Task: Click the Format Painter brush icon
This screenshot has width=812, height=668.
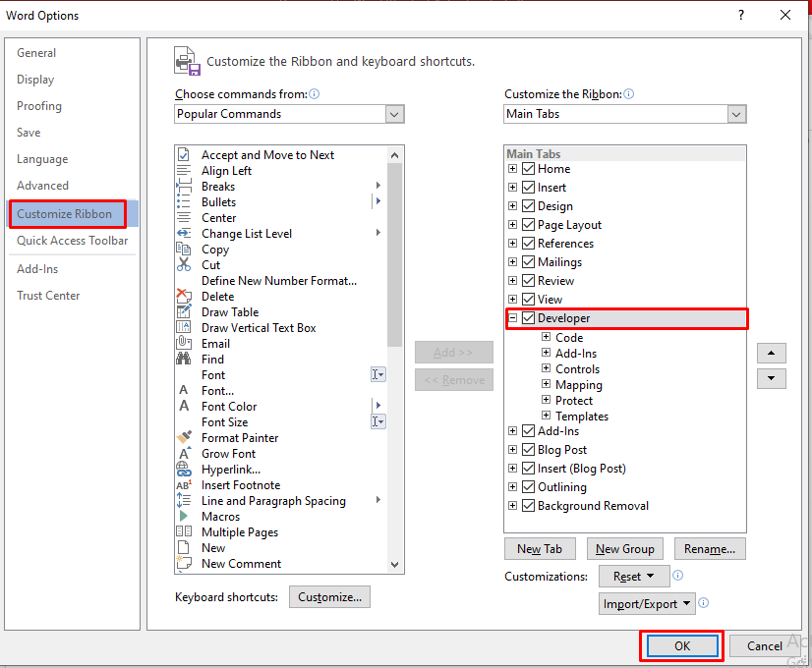Action: click(184, 438)
